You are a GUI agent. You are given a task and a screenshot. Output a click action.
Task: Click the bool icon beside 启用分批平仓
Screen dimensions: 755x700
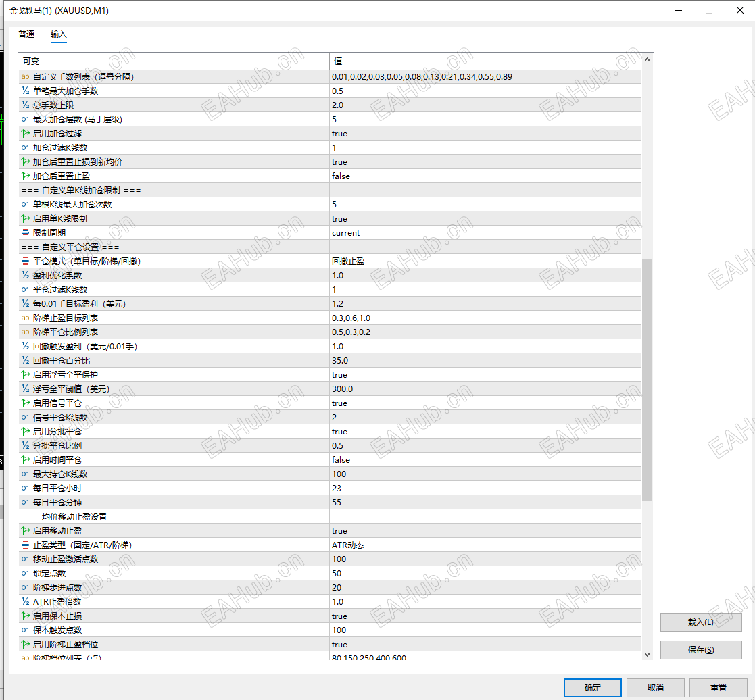pos(26,431)
